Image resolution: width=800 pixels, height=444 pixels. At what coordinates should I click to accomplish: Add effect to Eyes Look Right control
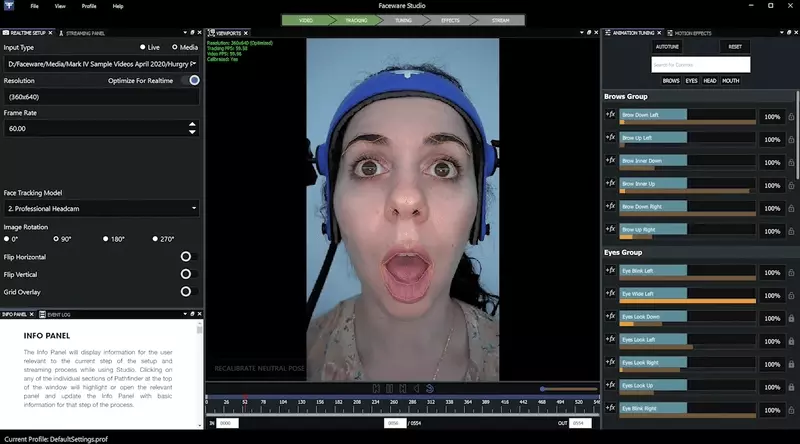(610, 362)
